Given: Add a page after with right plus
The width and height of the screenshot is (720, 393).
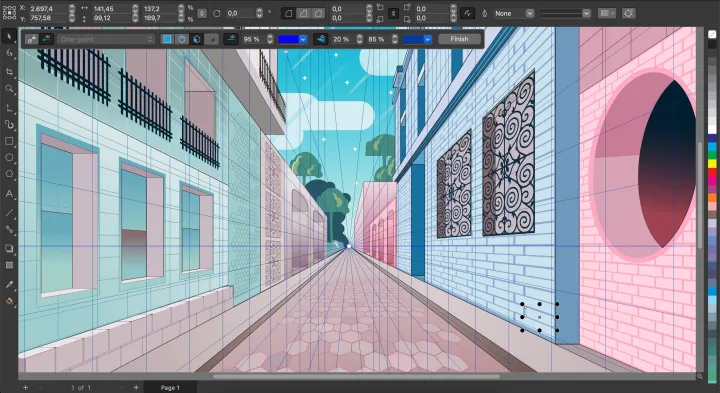Looking at the screenshot, I should (136, 387).
